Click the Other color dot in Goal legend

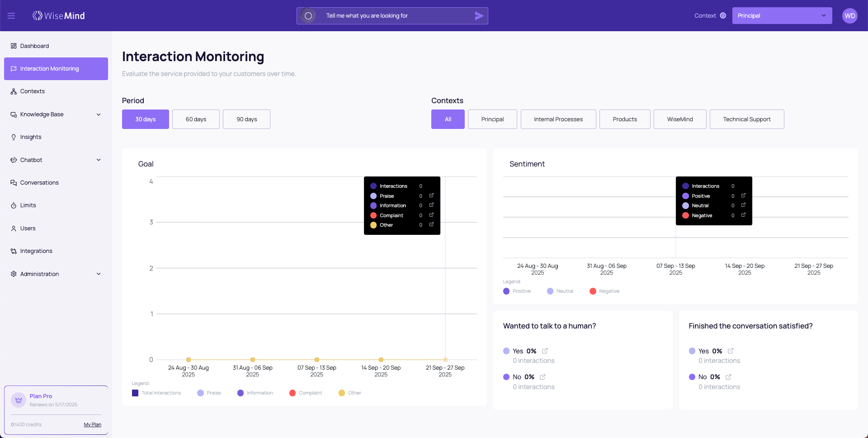point(342,393)
